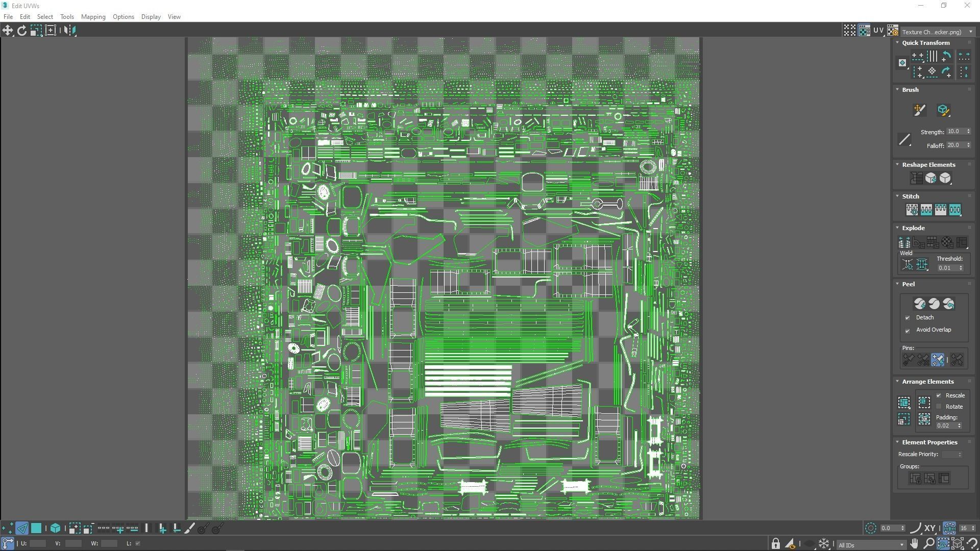This screenshot has width=980, height=551.
Task: Open the Mapping menu
Action: [x=93, y=17]
